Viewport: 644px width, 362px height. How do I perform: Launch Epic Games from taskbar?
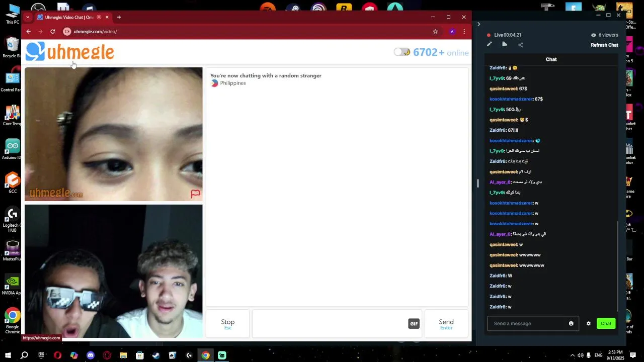[41, 355]
